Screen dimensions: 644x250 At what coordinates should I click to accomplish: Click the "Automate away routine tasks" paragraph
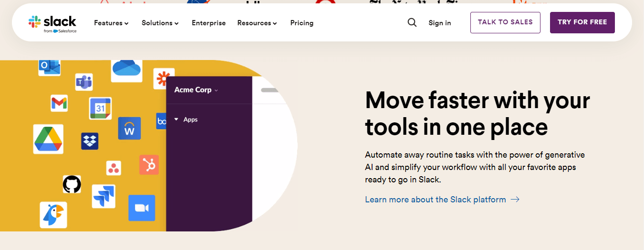point(475,167)
